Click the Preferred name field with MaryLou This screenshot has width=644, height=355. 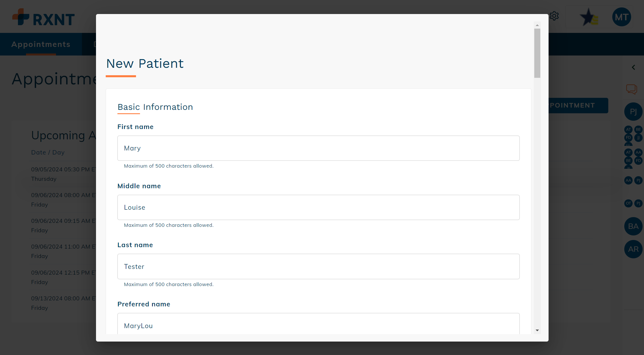pyautogui.click(x=318, y=324)
